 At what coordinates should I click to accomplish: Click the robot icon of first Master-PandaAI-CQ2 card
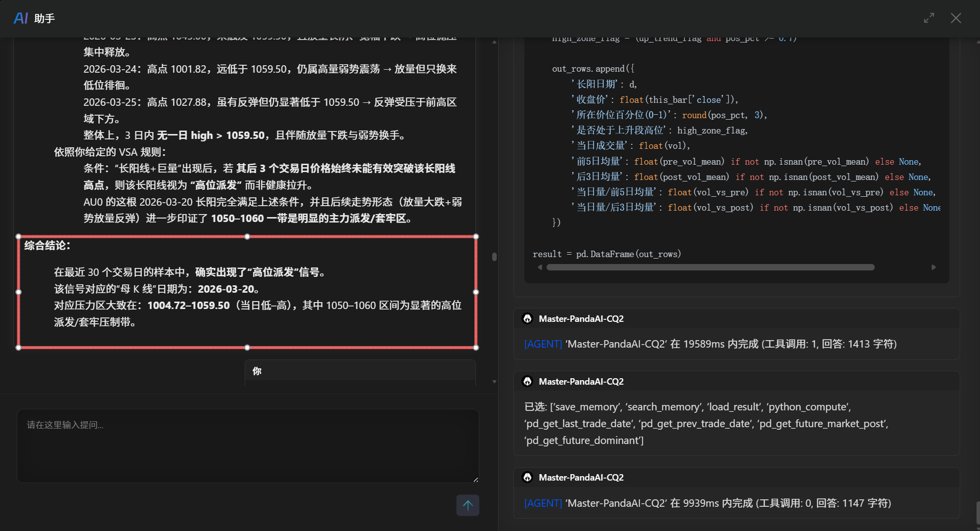[x=527, y=318]
